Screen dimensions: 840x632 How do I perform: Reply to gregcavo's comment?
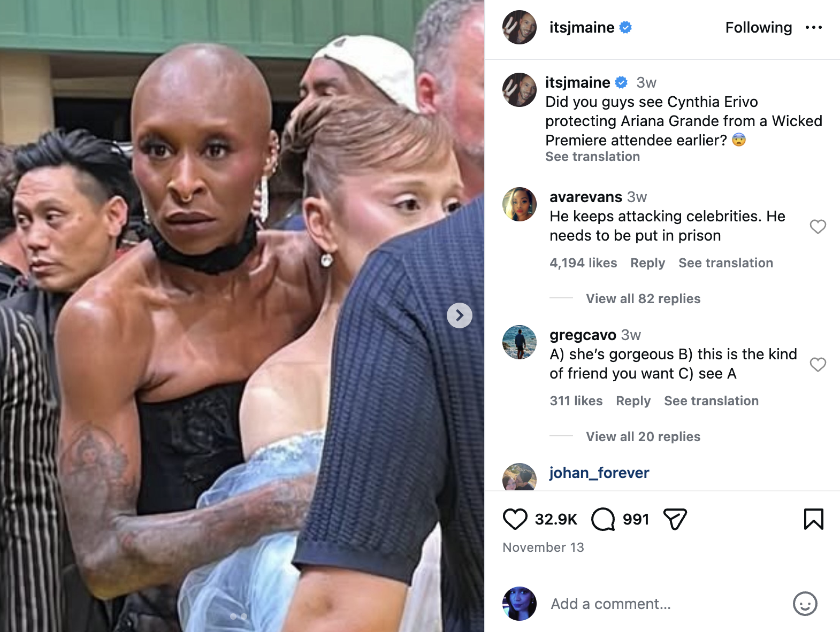click(x=633, y=400)
